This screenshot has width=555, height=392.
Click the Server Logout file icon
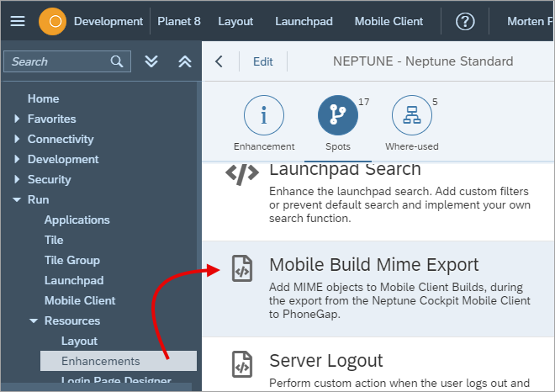pyautogui.click(x=242, y=364)
